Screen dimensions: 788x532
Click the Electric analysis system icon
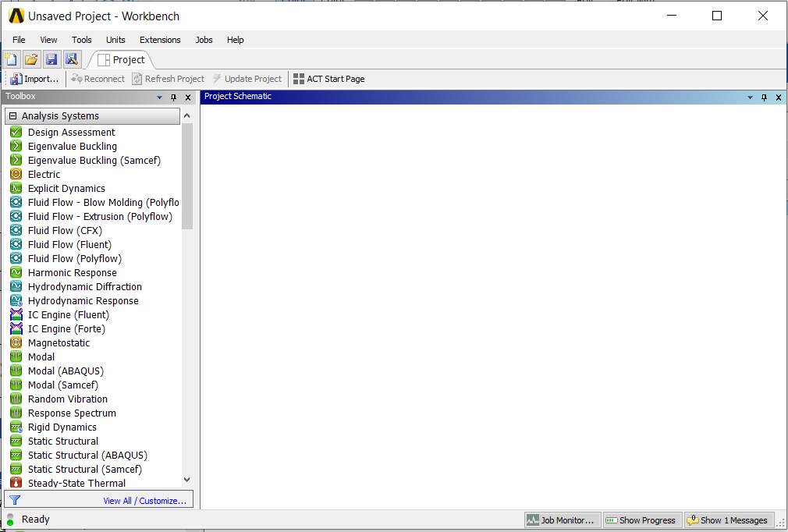pos(16,174)
